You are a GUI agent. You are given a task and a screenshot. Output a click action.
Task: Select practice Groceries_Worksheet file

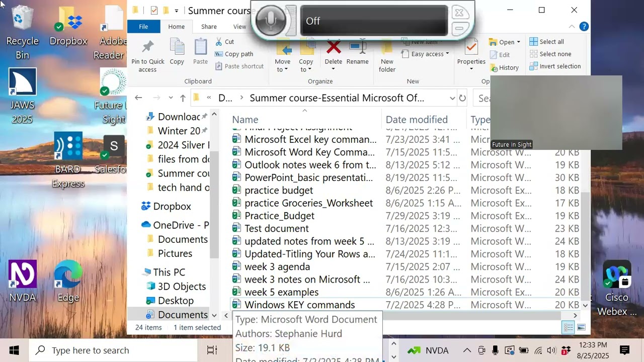308,203
